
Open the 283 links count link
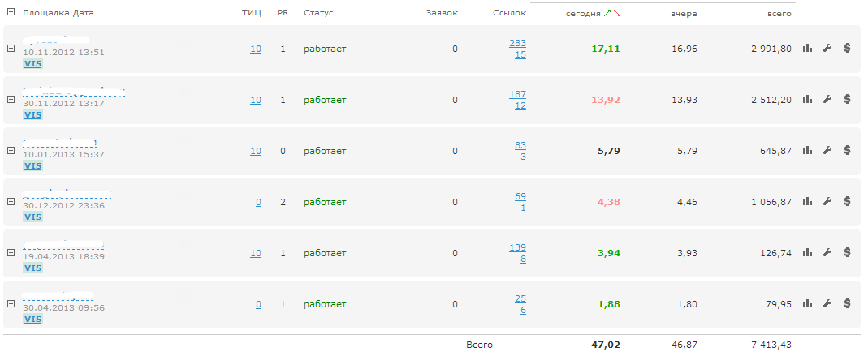point(517,43)
